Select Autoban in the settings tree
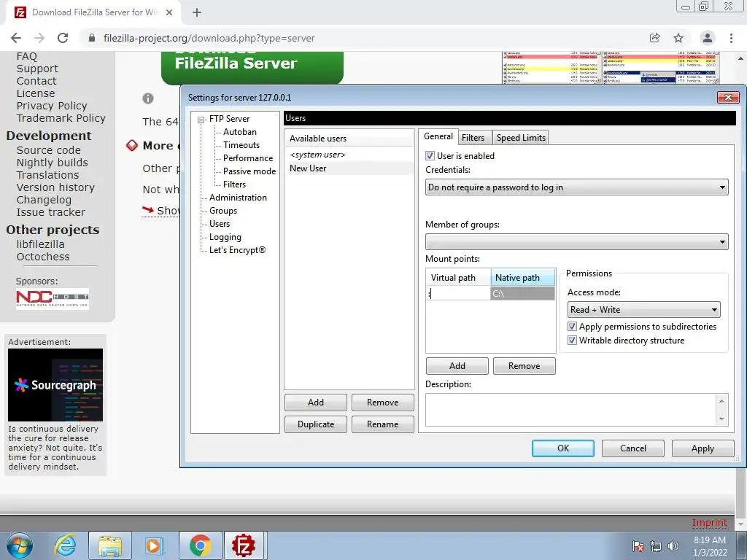Screen dimensions: 747x560 click(x=239, y=132)
